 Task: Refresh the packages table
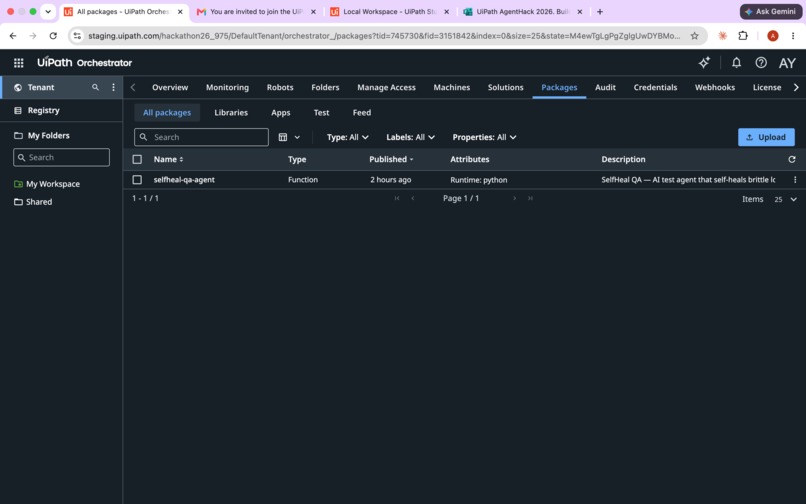[x=792, y=159]
